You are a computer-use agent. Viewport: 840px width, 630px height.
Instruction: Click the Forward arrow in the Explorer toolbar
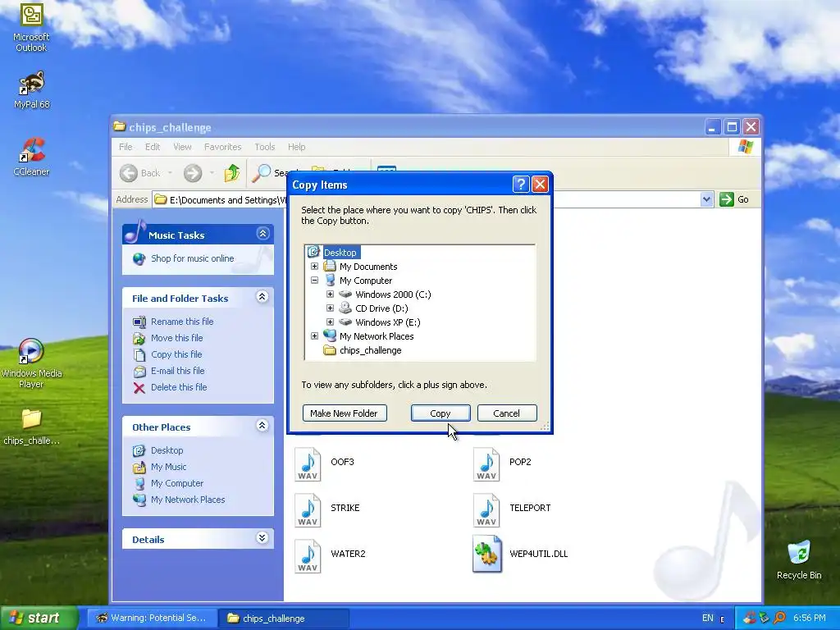click(193, 173)
